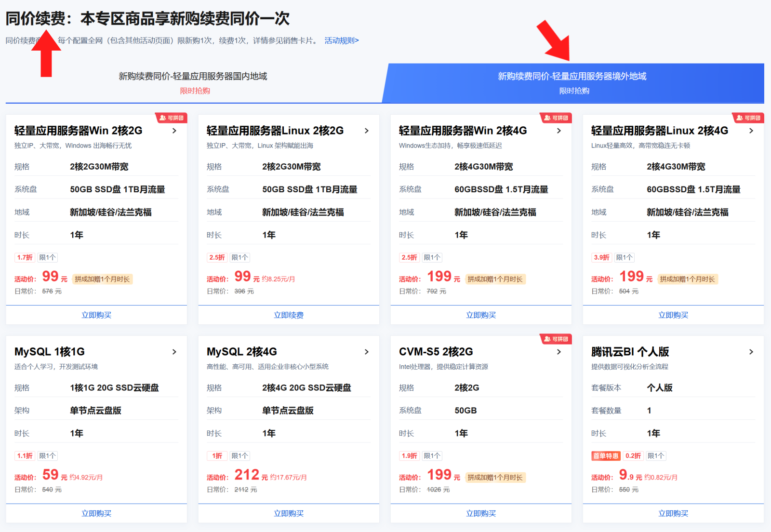Open the 活动规则 link

coord(341,40)
